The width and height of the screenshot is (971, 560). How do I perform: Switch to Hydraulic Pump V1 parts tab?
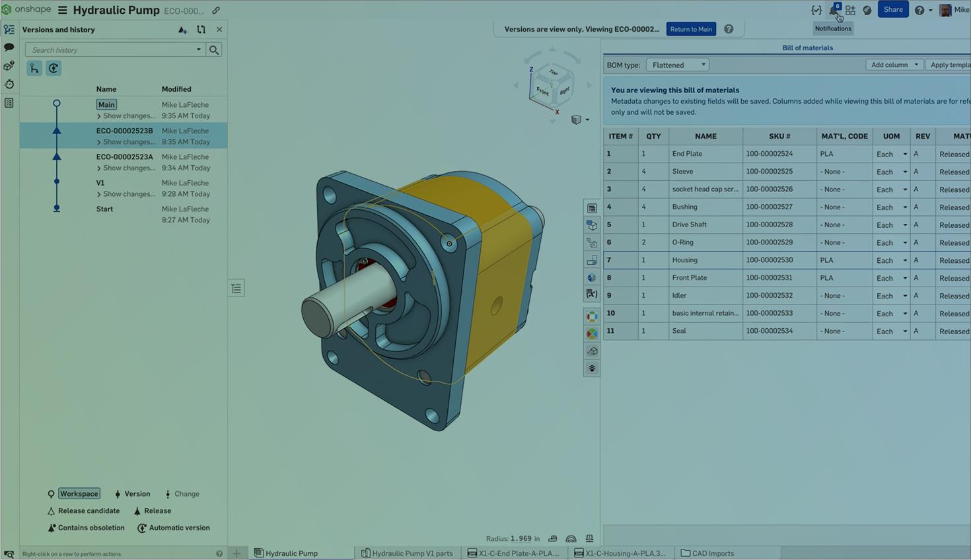[x=407, y=553]
